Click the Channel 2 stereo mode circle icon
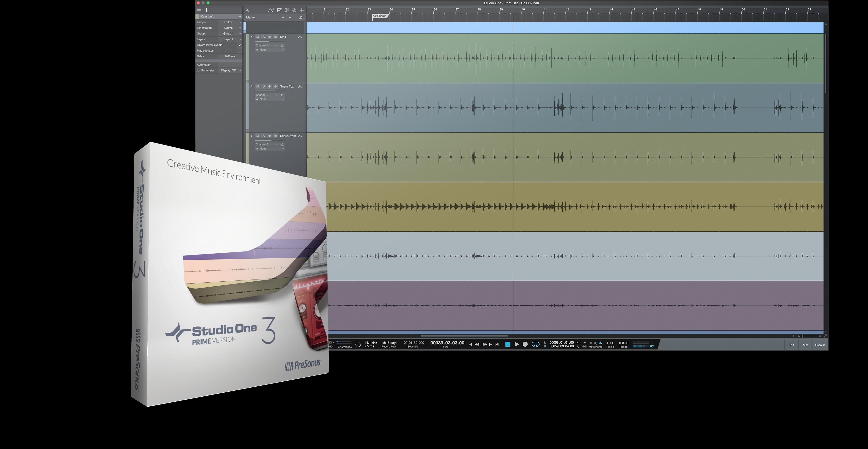 tap(282, 95)
